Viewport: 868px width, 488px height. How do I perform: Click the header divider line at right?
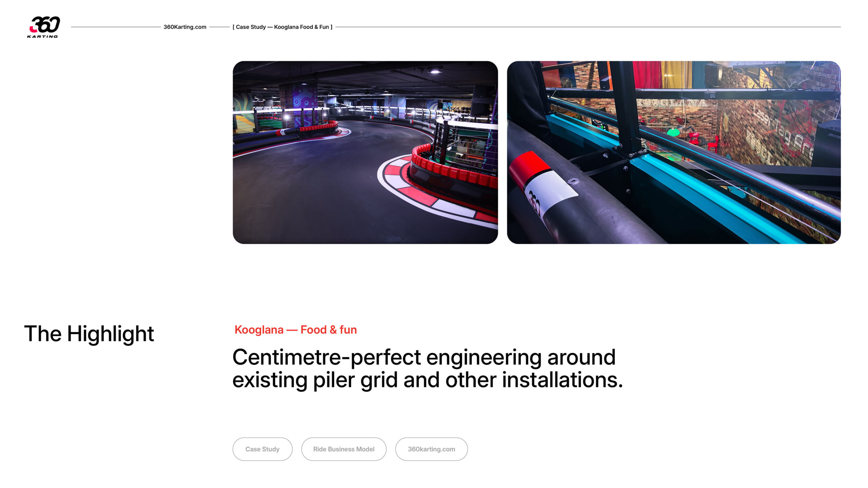tap(588, 27)
